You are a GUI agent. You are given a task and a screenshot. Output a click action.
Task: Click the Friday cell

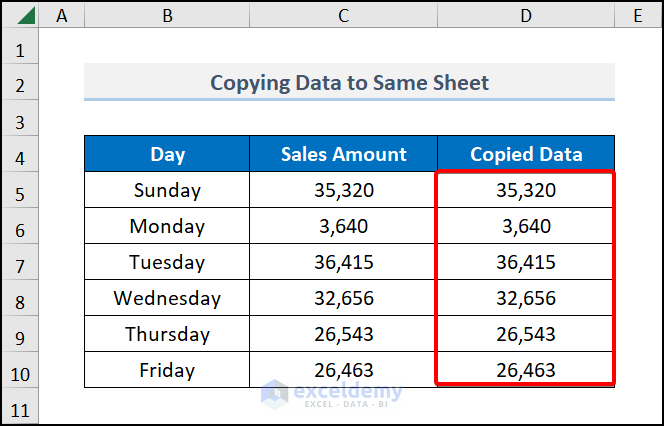[167, 370]
